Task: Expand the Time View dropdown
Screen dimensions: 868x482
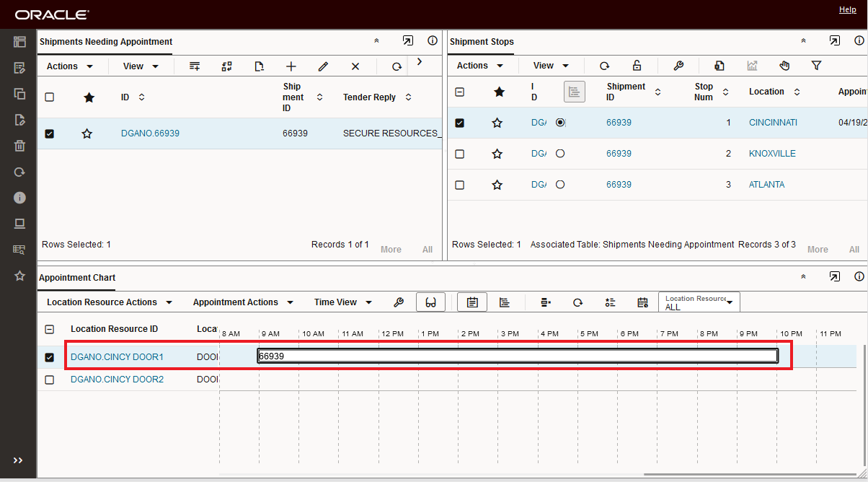Action: click(342, 302)
